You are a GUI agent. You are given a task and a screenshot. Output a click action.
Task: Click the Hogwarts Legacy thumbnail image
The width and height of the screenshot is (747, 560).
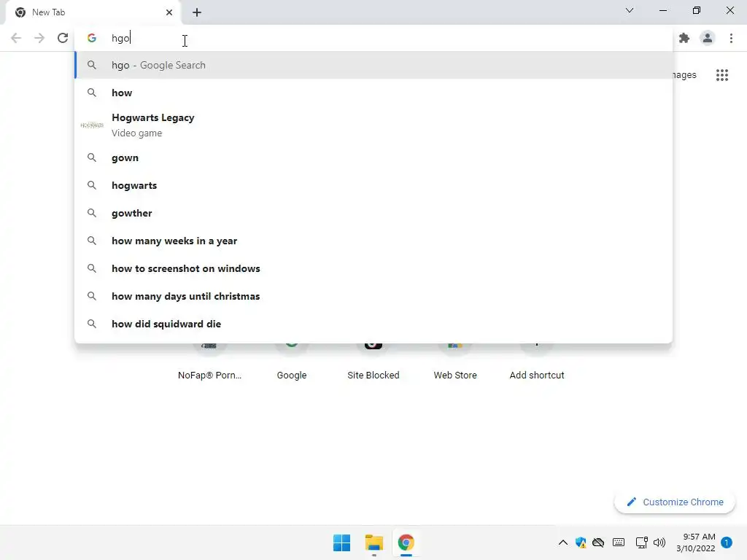click(x=92, y=125)
